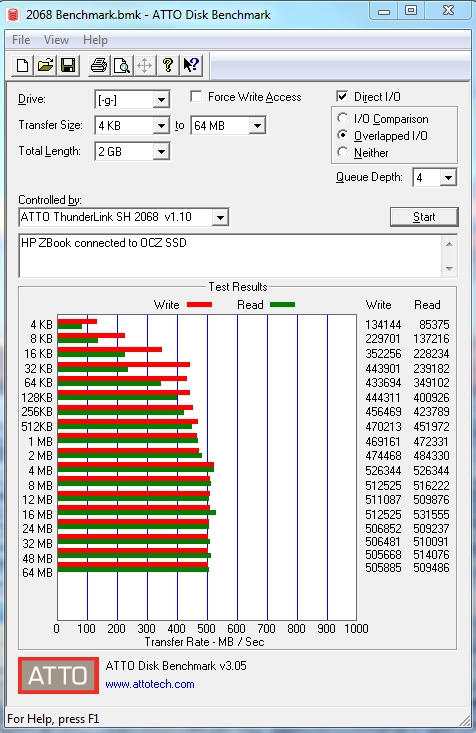The image size is (476, 733).
Task: Click read value 484330 for 2 MB
Action: pyautogui.click(x=431, y=456)
